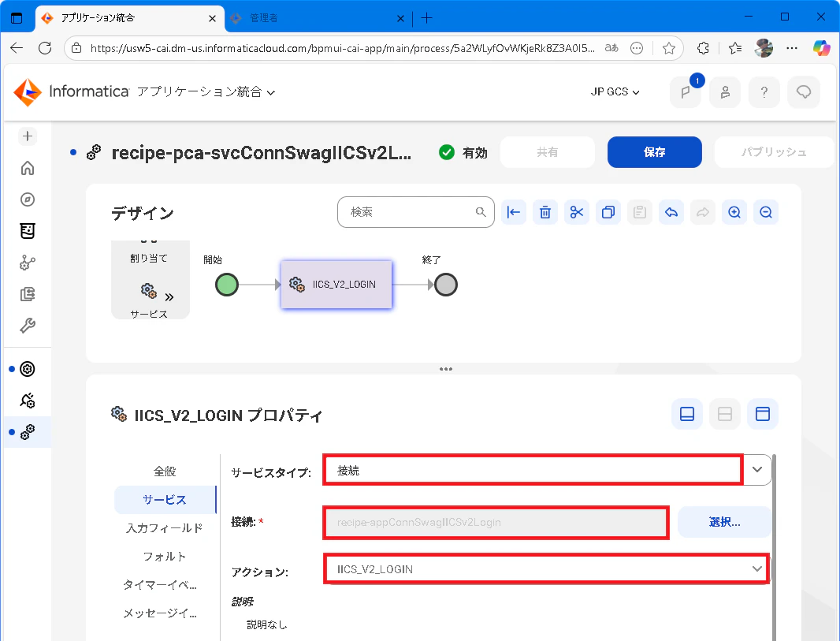Open the user profile icon in header

pyautogui.click(x=725, y=92)
